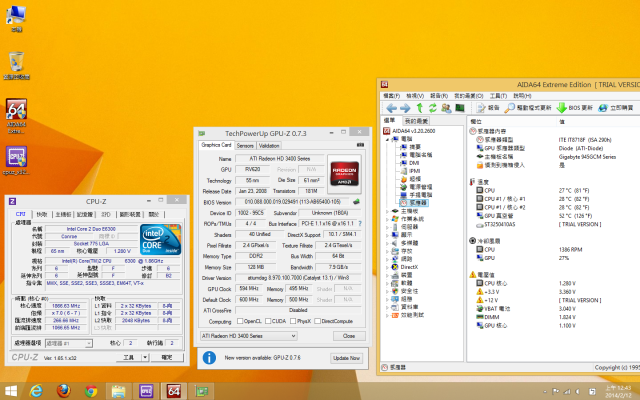Open Firefox from the taskbar

(x=63, y=391)
